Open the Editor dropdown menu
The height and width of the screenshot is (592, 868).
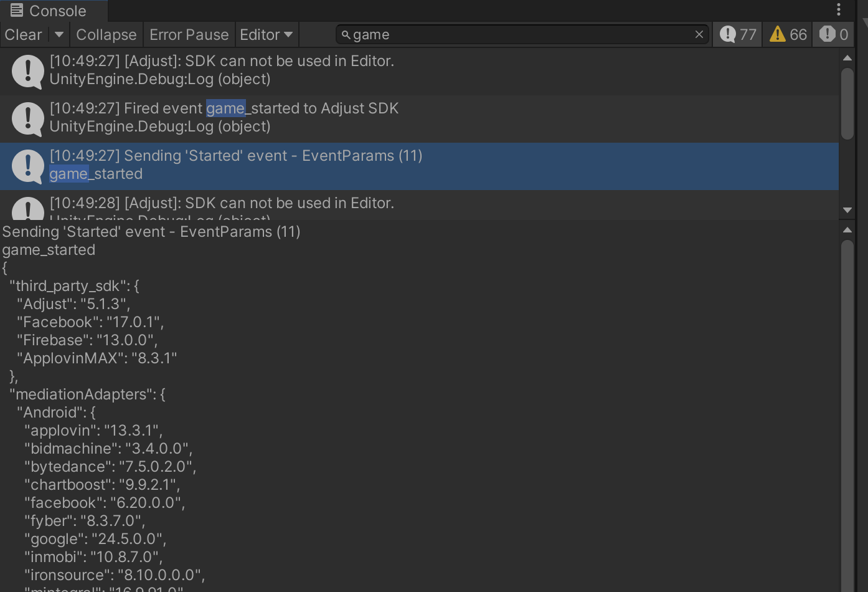click(x=267, y=34)
